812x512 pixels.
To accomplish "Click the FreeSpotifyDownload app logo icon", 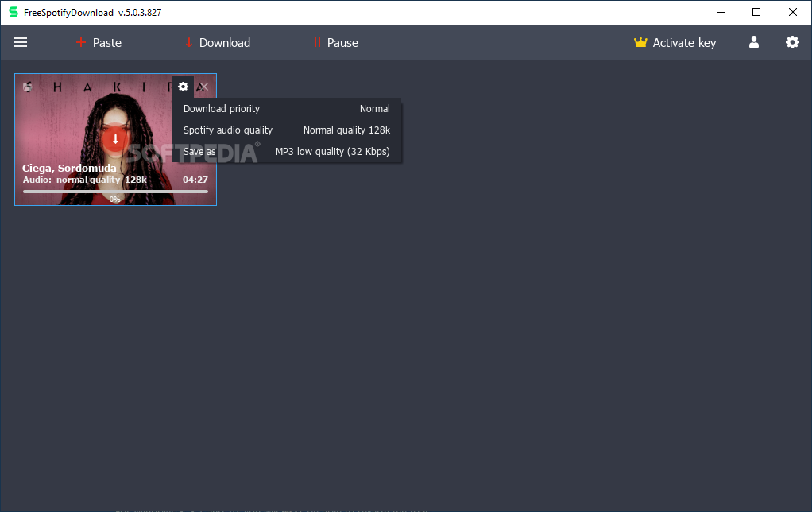I will (x=14, y=13).
